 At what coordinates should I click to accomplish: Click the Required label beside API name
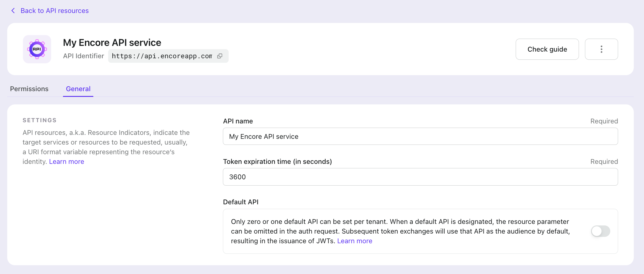click(x=604, y=121)
